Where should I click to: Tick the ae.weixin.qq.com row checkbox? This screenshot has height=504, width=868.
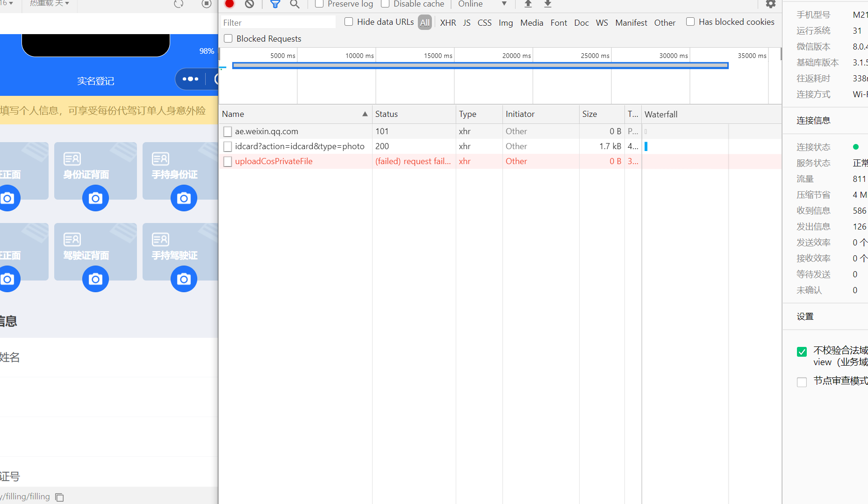pos(228,132)
